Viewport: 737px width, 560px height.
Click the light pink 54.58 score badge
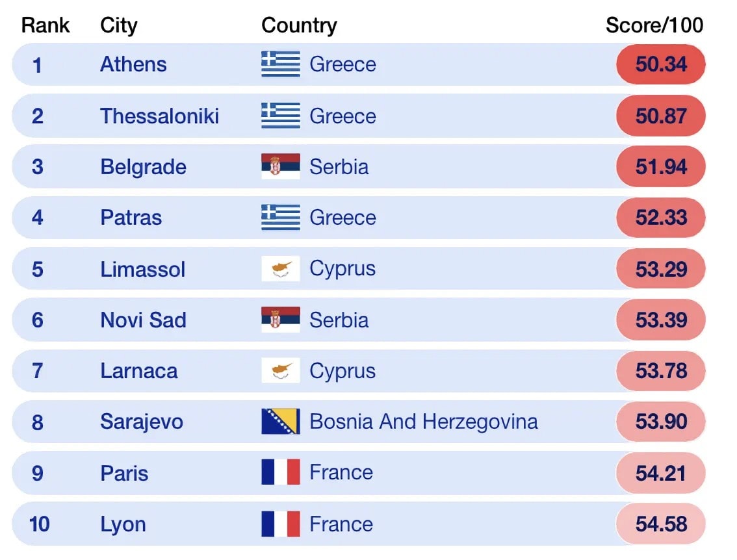(661, 524)
